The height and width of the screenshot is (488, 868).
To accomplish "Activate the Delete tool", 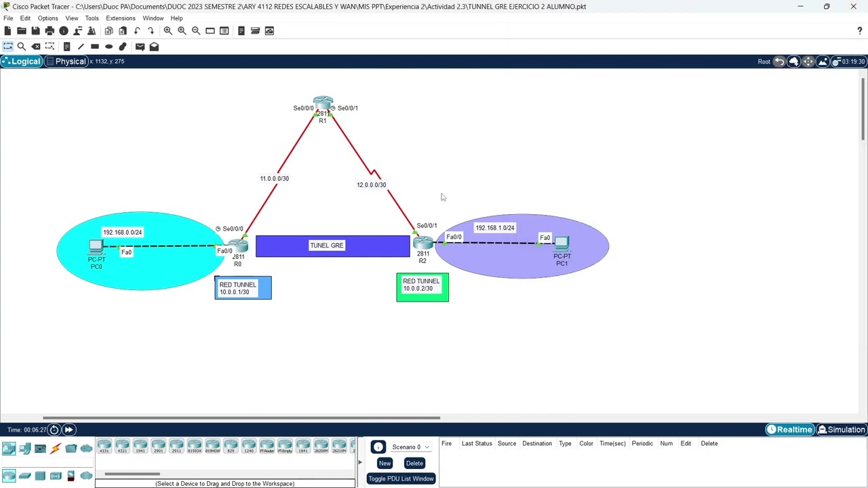I will click(36, 46).
